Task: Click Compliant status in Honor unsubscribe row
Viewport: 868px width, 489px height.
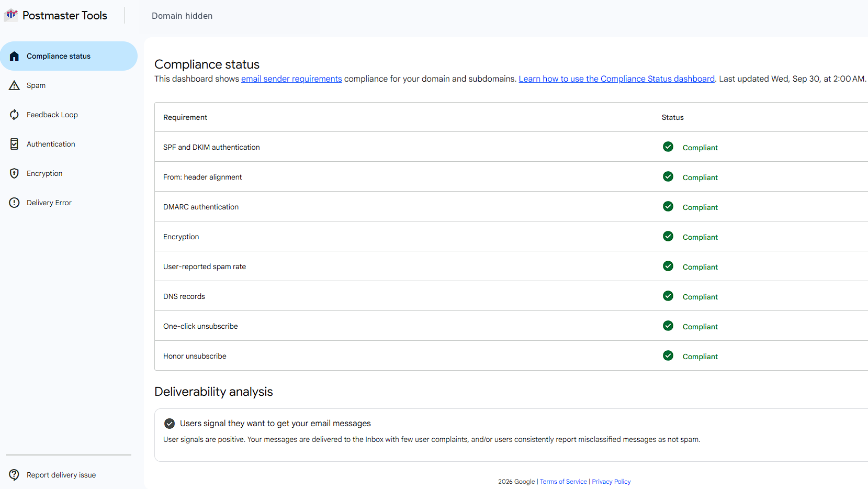Action: 700,357
